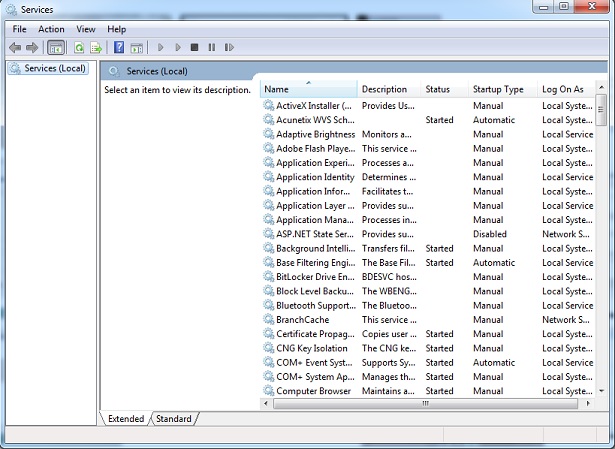This screenshot has height=449, width=615.
Task: Click the Back arrow toolbar icon
Action: pyautogui.click(x=15, y=48)
